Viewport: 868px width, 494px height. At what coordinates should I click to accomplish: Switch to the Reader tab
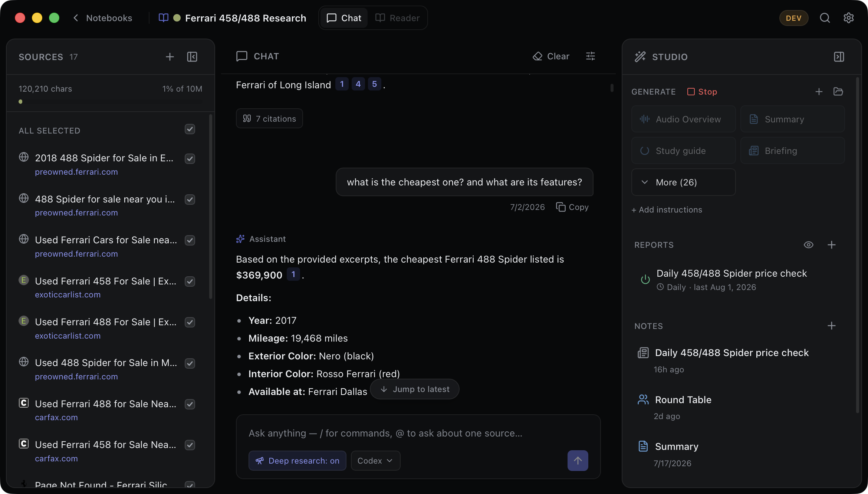click(397, 18)
